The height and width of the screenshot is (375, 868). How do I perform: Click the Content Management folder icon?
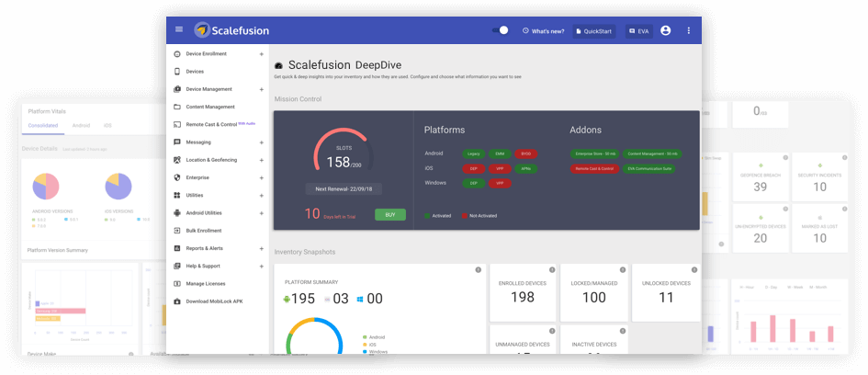tap(177, 107)
